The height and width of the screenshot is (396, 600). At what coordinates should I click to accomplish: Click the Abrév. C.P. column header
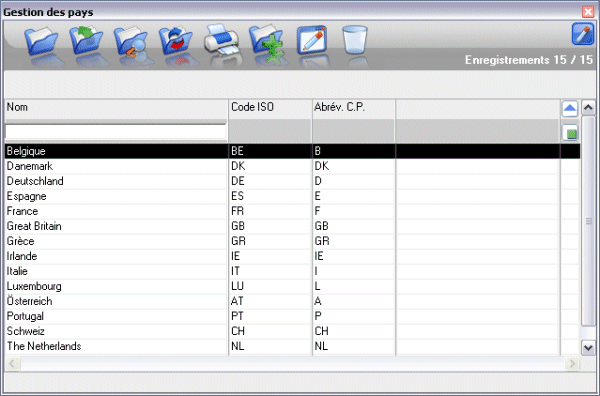coord(354,109)
